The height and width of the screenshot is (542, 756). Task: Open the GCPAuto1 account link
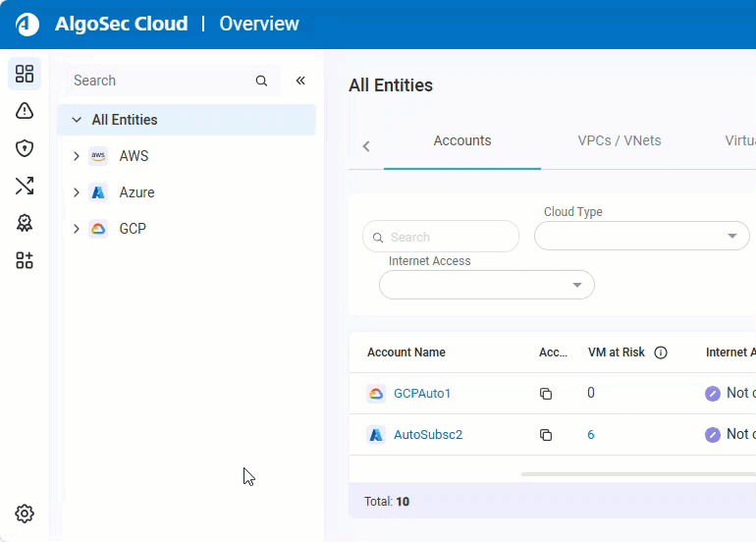tap(422, 394)
